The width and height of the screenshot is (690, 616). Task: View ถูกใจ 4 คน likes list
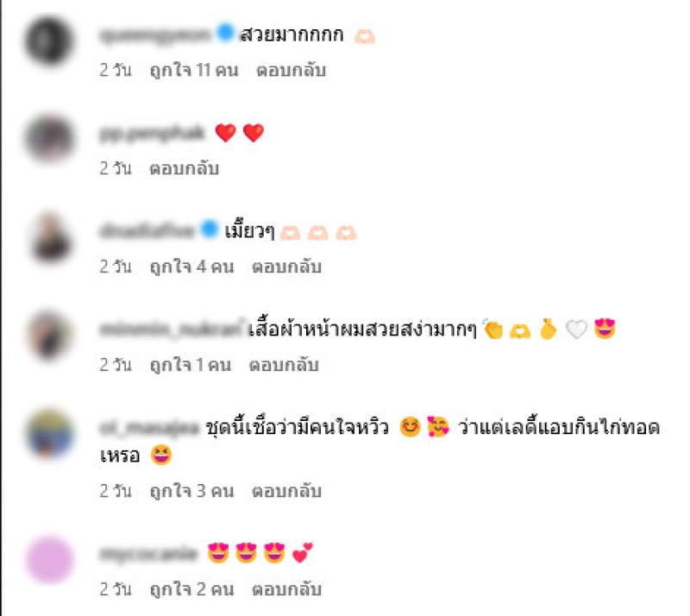(x=191, y=267)
